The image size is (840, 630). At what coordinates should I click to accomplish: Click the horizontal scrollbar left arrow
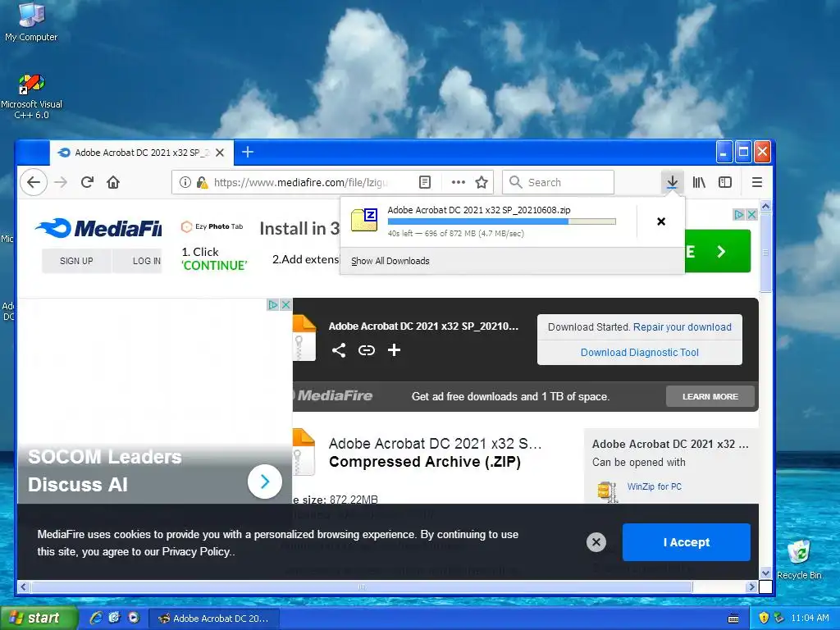point(23,587)
